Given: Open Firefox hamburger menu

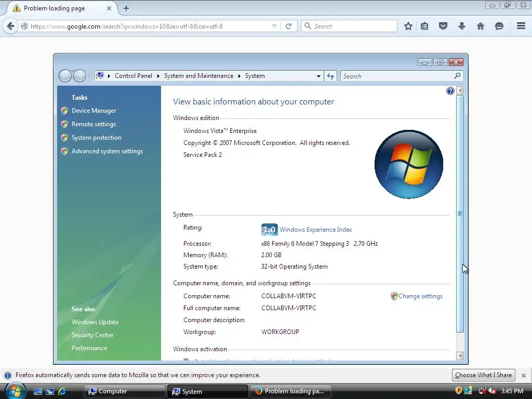Looking at the screenshot, I should coord(521,26).
